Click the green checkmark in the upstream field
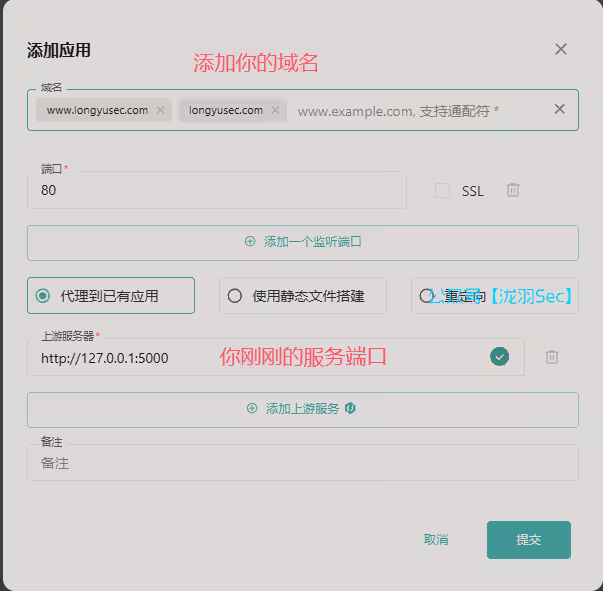 pos(500,357)
